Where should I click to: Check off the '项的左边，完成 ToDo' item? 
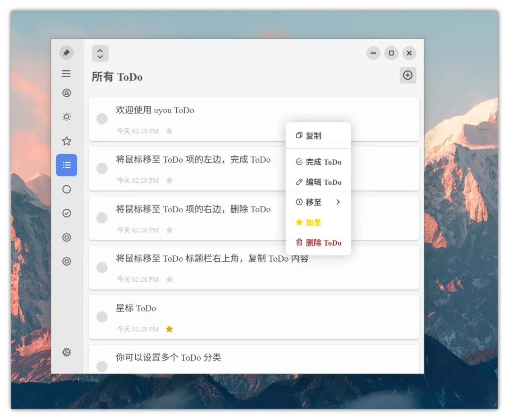pos(102,168)
